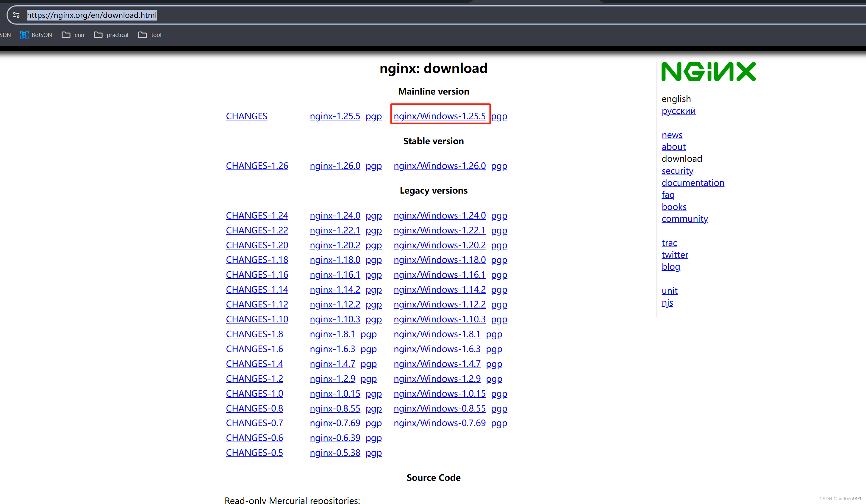Open the security advisories page

(677, 171)
